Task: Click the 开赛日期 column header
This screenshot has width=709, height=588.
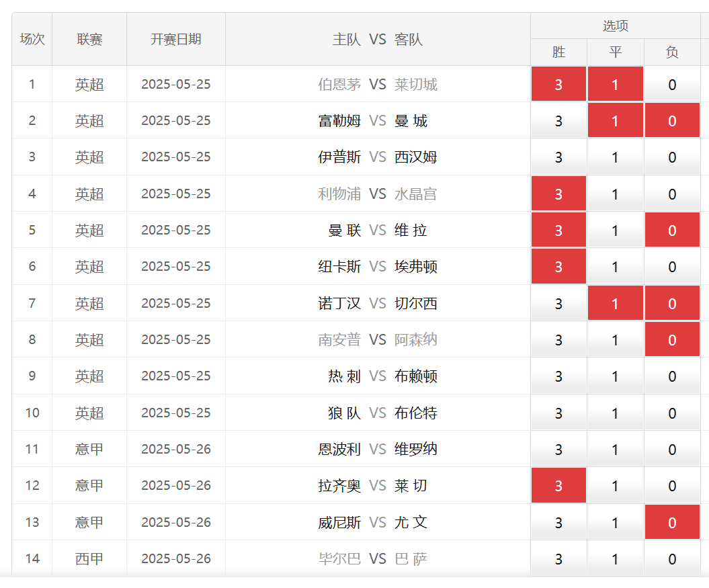Action: click(x=176, y=40)
